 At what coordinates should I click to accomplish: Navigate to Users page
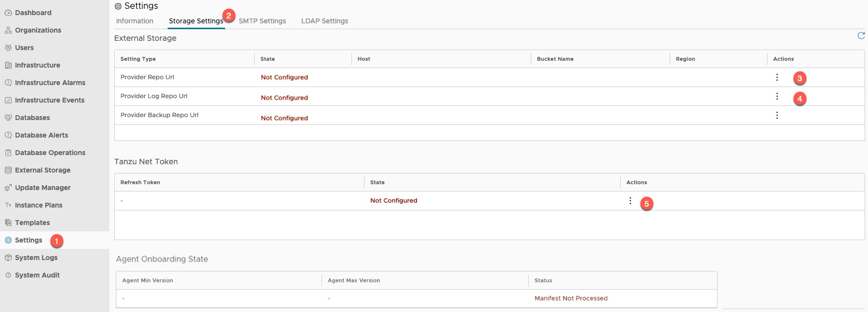click(24, 48)
